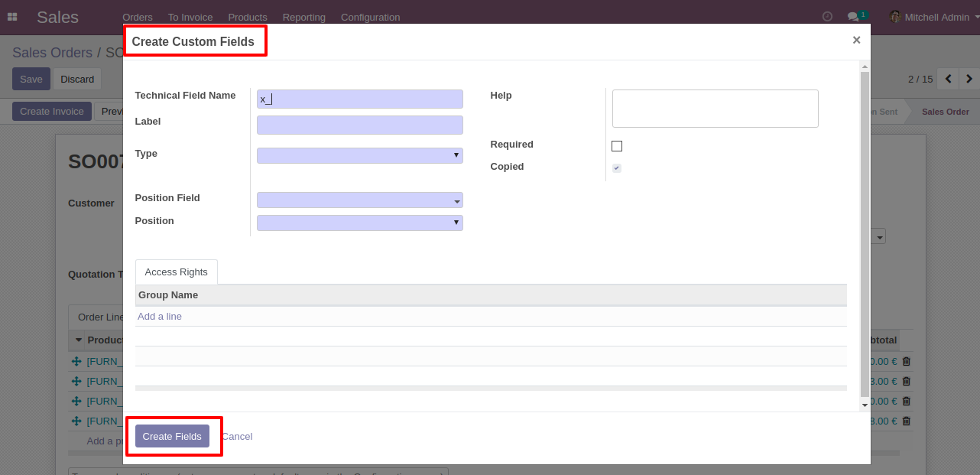Go to the previous record arrow
This screenshot has width=980, height=475.
coord(949,79)
